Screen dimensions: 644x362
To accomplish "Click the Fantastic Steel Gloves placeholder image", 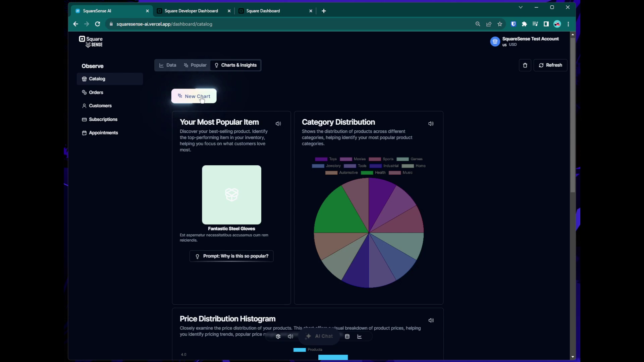I will (231, 195).
